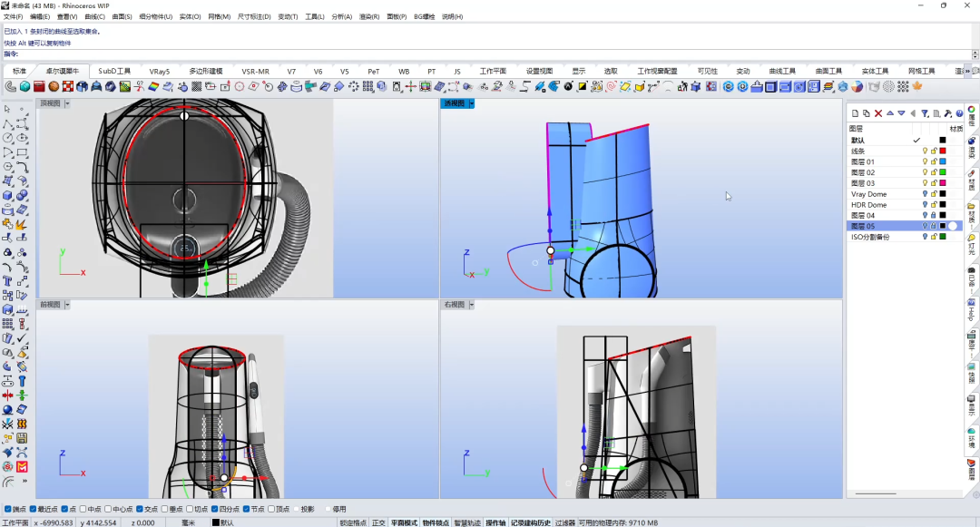Viewport: 980px width, 527px height.
Task: Click the green color swatch of 图层 02
Action: click(943, 172)
